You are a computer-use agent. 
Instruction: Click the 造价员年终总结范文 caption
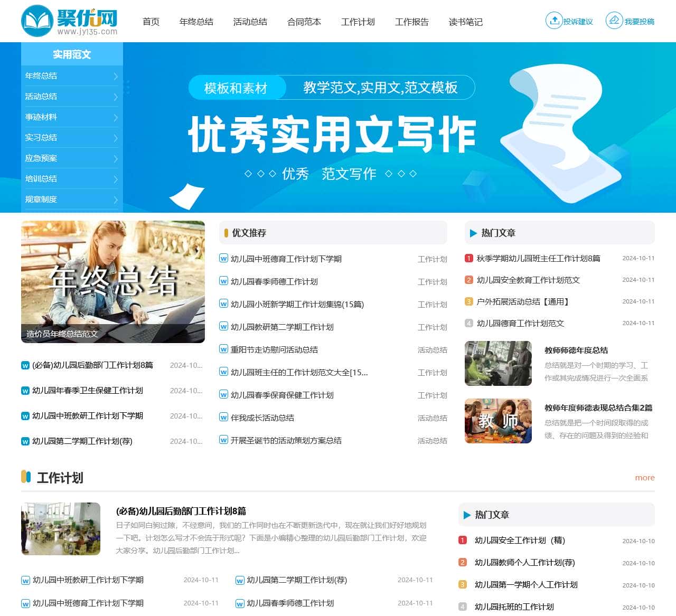(x=62, y=334)
